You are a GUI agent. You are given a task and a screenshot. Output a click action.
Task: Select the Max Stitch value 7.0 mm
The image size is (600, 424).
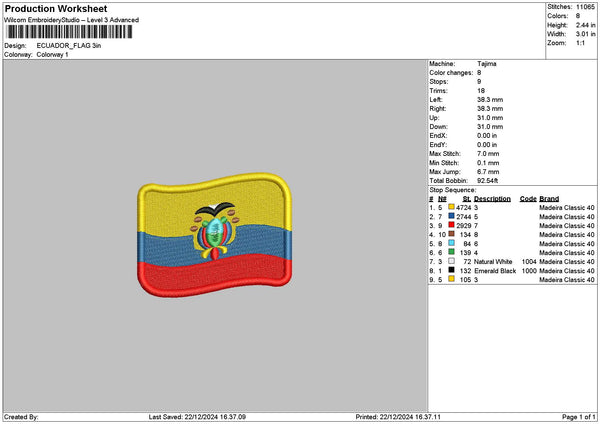[x=488, y=154]
